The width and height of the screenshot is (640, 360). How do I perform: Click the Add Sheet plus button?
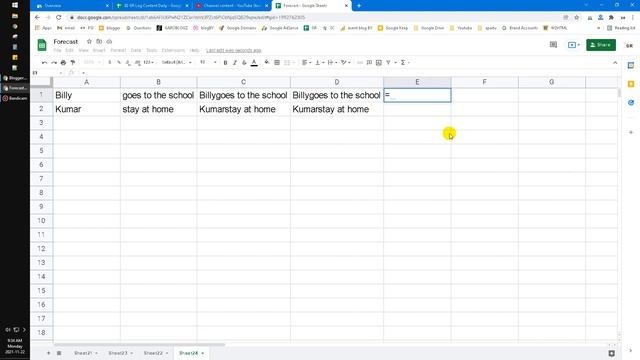click(x=49, y=353)
